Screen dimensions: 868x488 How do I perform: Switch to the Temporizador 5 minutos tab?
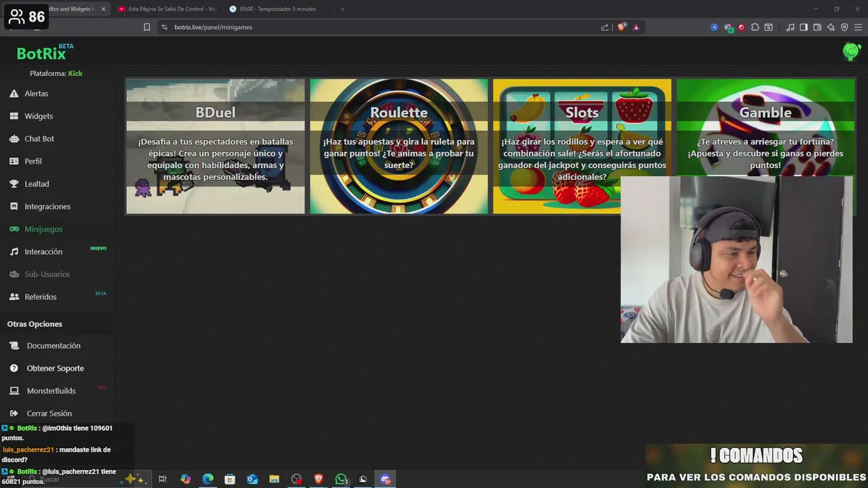pos(278,9)
